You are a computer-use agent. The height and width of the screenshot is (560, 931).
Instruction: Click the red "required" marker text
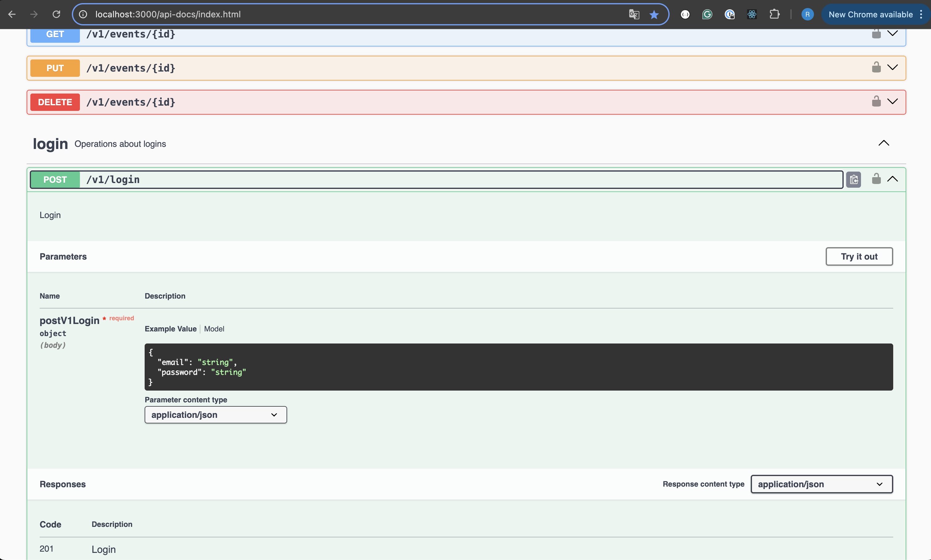[121, 318]
